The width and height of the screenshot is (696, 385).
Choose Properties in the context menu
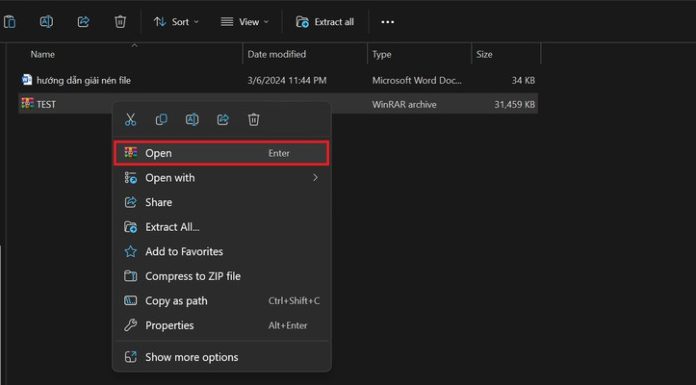(221, 325)
